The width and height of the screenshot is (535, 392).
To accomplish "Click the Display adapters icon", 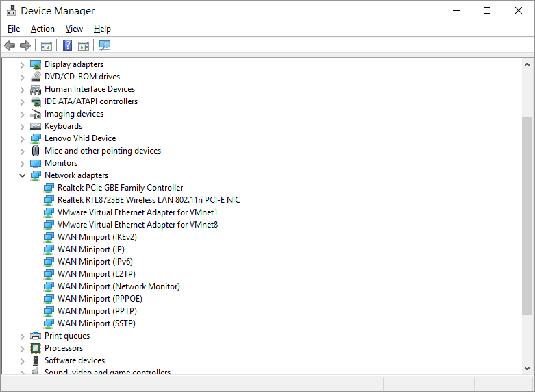I will click(36, 64).
